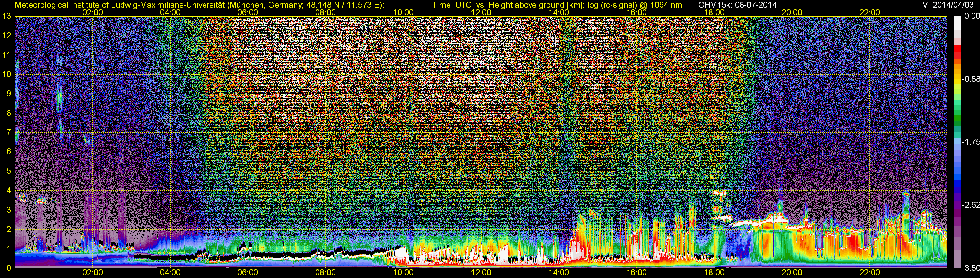Click the 16:00 label on the bottom time axis

click(x=636, y=273)
